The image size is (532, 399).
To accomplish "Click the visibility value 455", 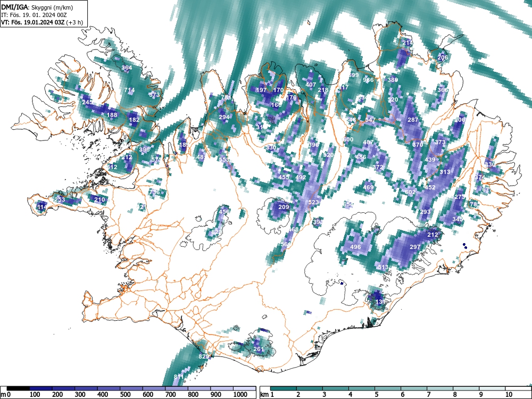I will point(284,177).
